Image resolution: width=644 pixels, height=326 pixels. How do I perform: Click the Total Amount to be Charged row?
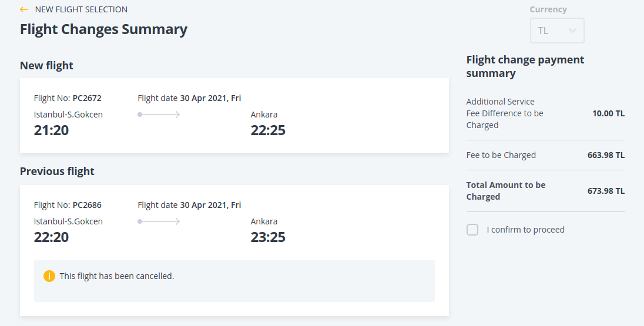tap(545, 191)
